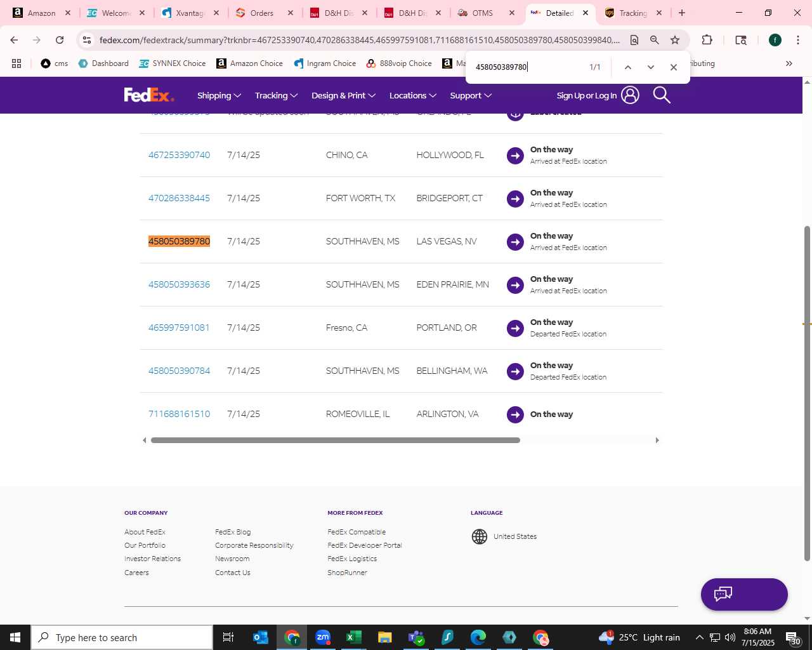The image size is (812, 650).
Task: Click the LAS VEGAS, NV destination cell
Action: [447, 242]
